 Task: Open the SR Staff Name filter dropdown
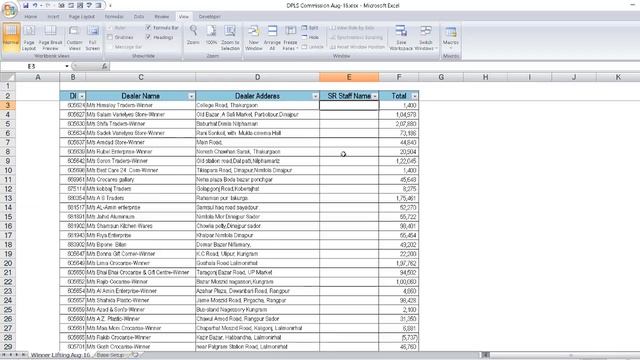pos(375,96)
